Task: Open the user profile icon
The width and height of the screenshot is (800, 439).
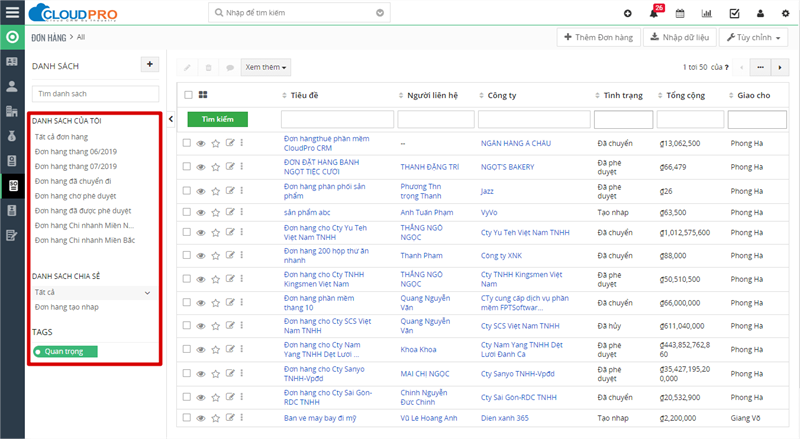Action: pyautogui.click(x=760, y=13)
